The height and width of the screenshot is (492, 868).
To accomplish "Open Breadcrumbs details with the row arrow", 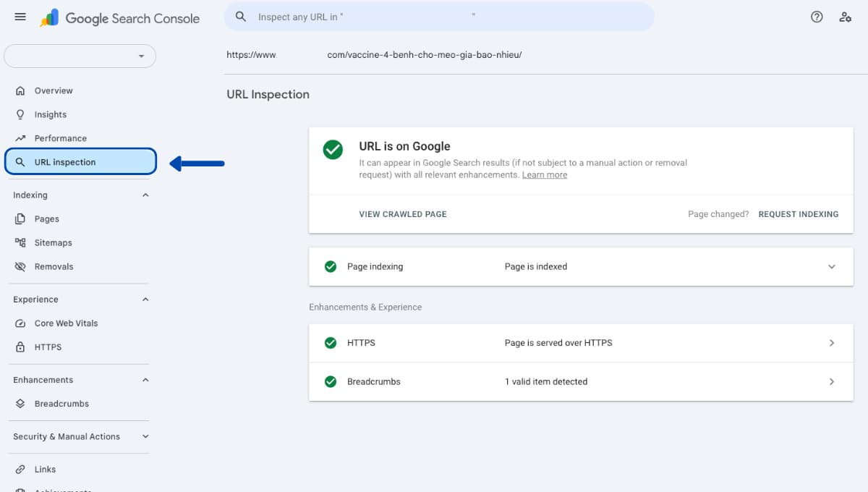I will [832, 381].
